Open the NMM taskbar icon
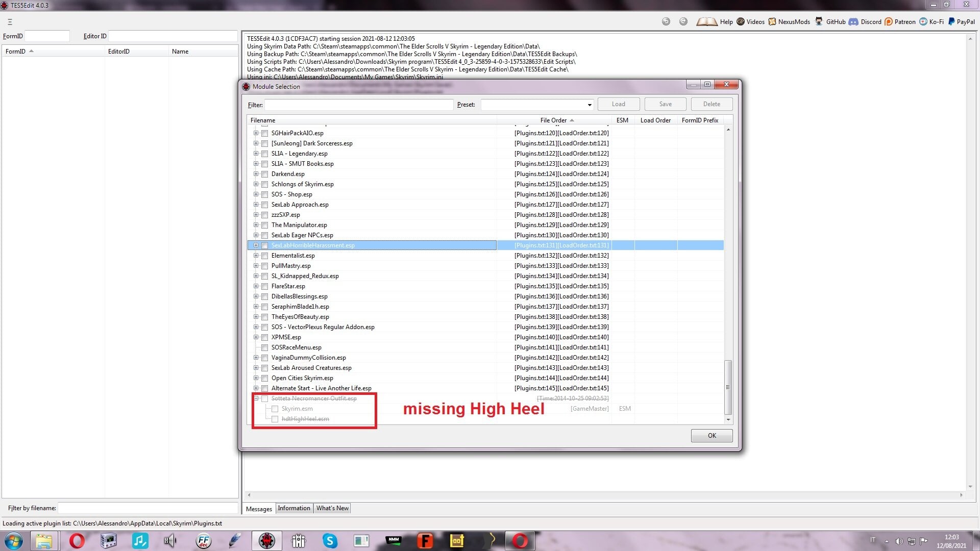980x551 pixels. 393,541
